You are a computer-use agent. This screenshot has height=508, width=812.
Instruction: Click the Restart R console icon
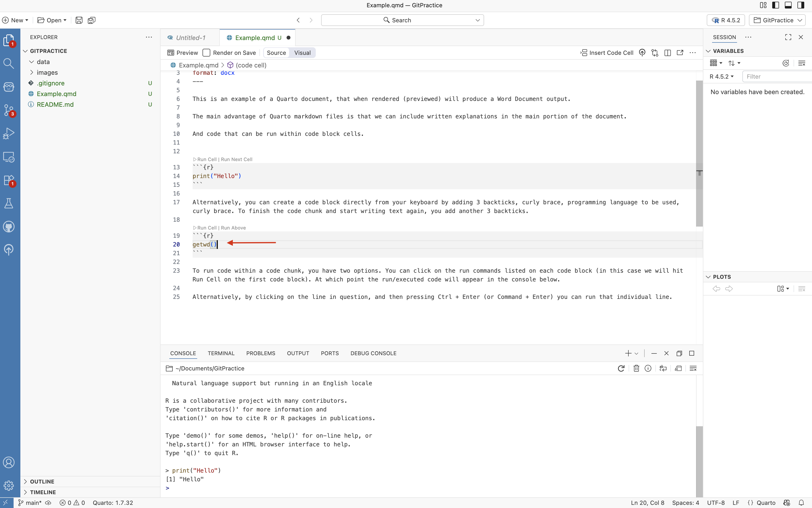[x=621, y=368]
